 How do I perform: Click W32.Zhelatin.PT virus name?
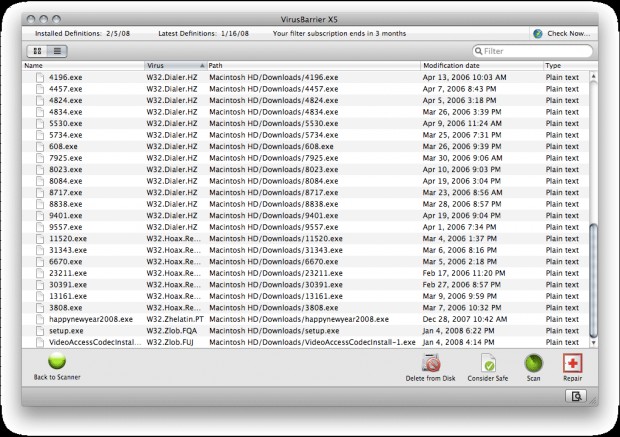click(x=175, y=319)
